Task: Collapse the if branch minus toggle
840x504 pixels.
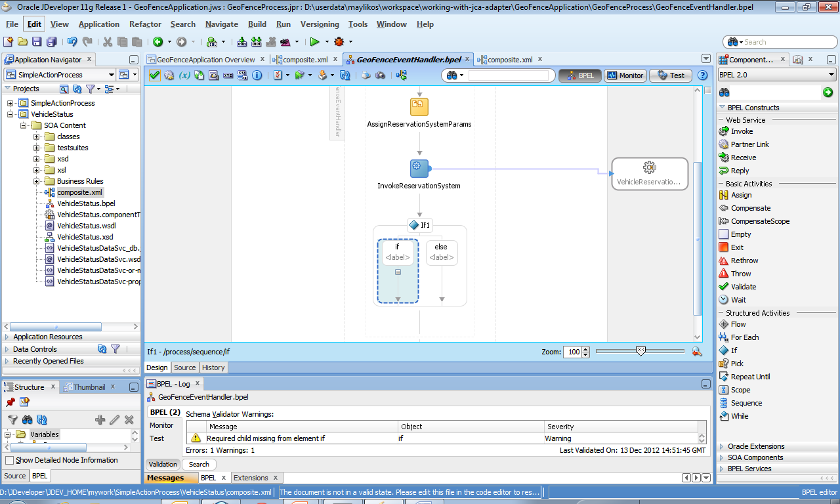Action: tap(398, 272)
